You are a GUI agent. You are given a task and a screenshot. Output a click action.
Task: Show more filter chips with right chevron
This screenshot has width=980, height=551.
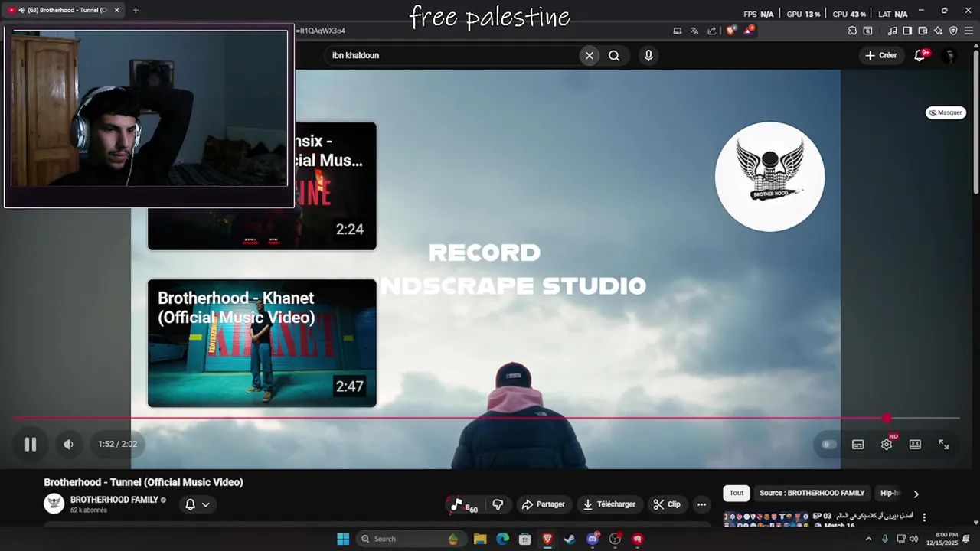916,494
